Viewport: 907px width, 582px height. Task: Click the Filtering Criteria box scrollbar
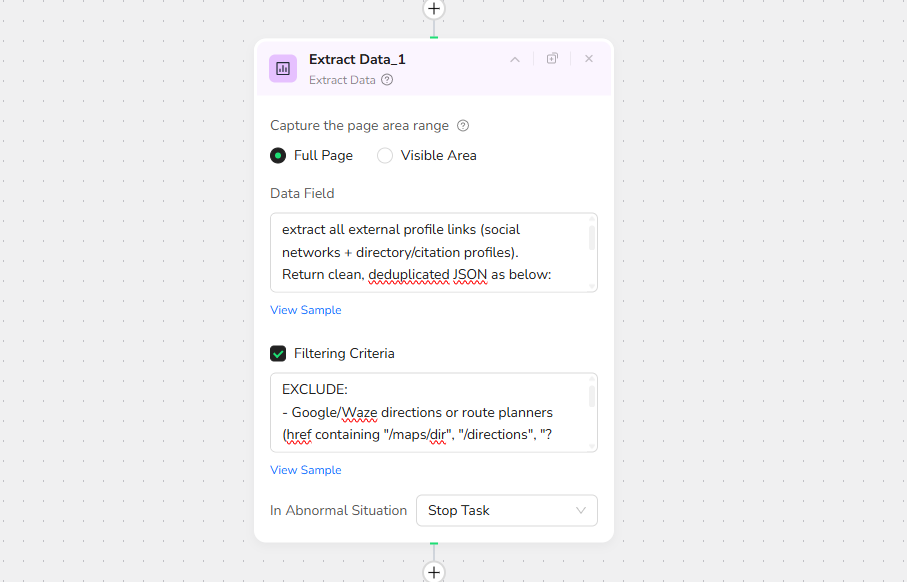(592, 398)
